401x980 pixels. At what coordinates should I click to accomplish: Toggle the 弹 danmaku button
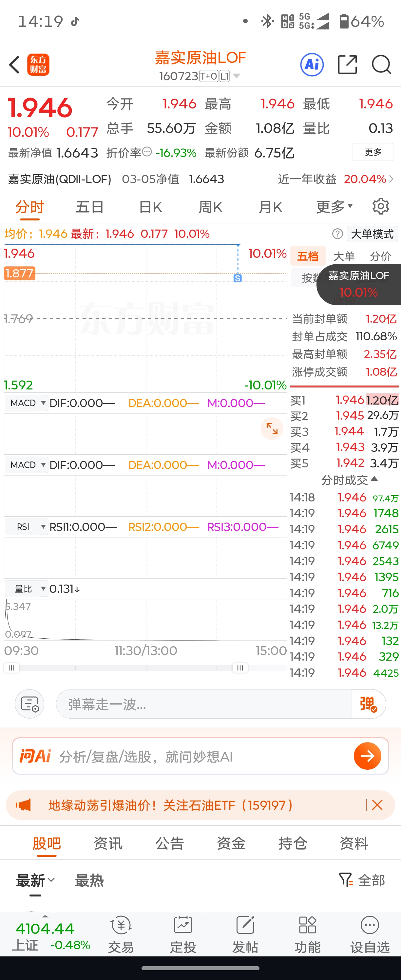click(368, 704)
